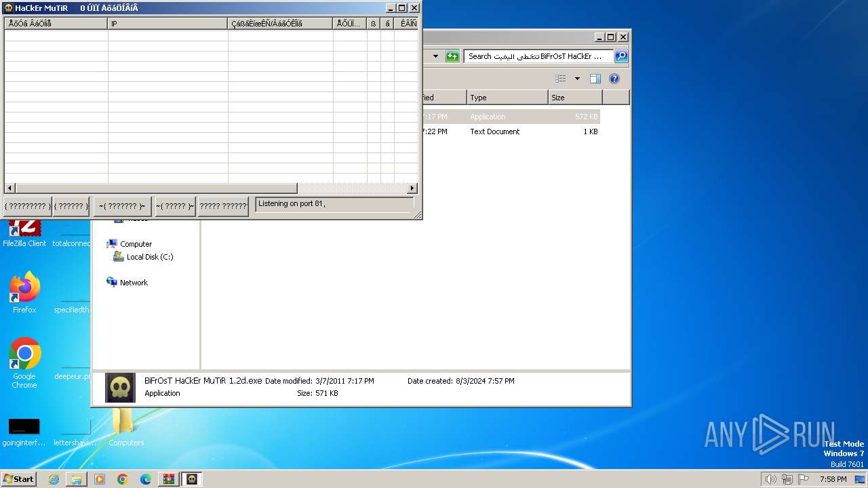This screenshot has height=488, width=868.
Task: Select the skull HaCkEr MuTiR taskbar button
Action: pos(192,479)
